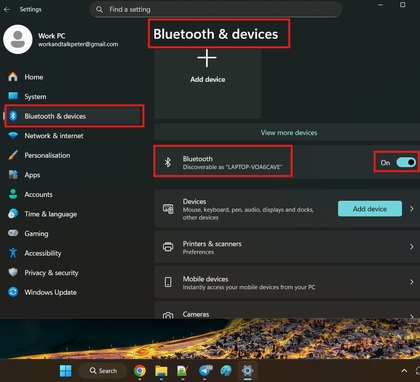This screenshot has width=420, height=382.
Task: Click Discoverable as "LAPTOP-VOA6CAVE" text
Action: pyautogui.click(x=232, y=167)
